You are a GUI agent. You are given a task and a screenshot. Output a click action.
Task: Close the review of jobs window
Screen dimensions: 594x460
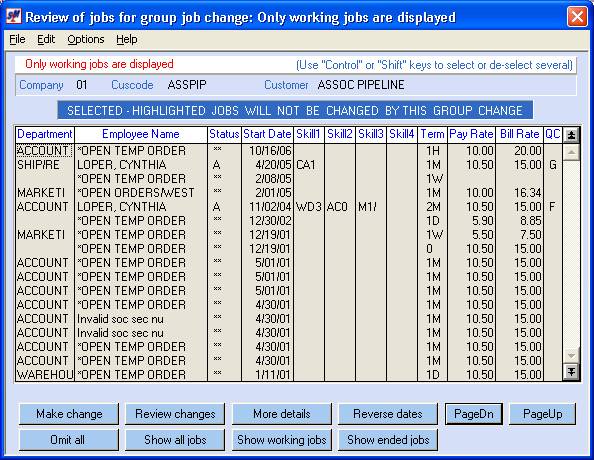click(x=577, y=17)
